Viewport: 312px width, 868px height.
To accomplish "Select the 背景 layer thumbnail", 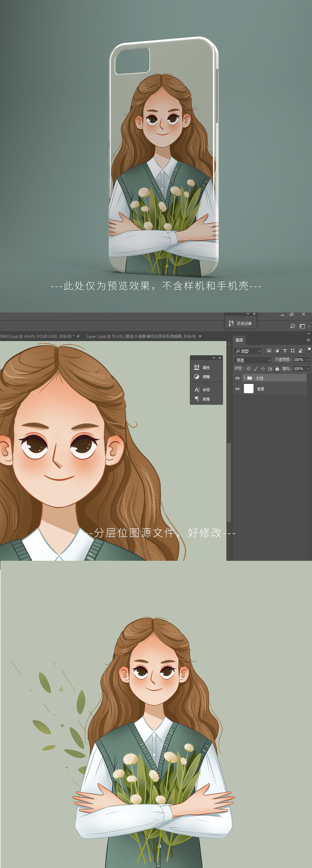I will point(249,389).
